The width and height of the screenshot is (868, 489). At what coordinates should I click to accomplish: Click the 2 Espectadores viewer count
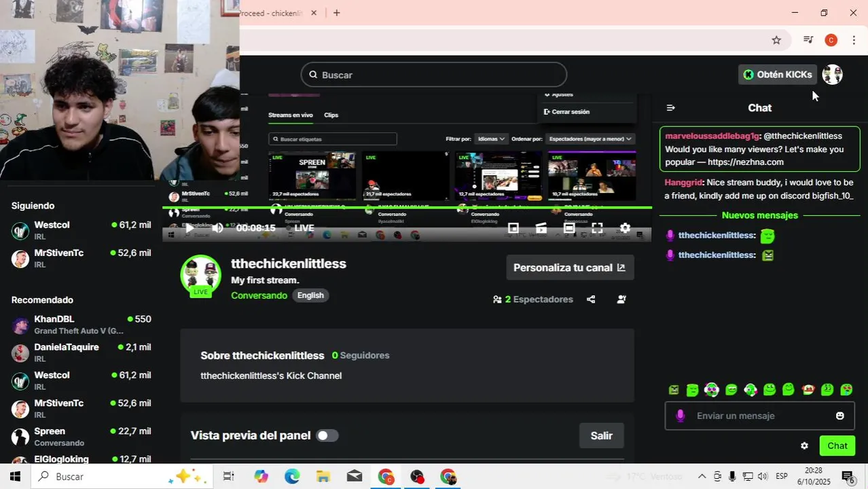(x=533, y=300)
